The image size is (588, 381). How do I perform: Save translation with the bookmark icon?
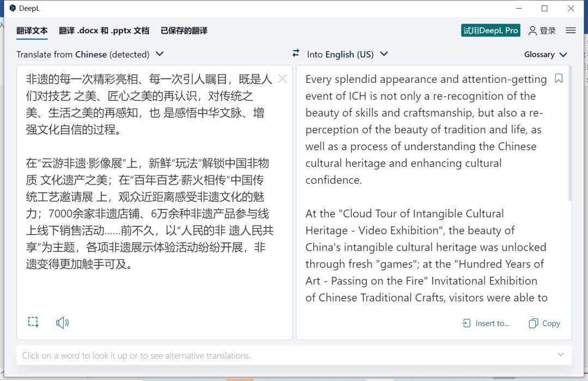[558, 79]
